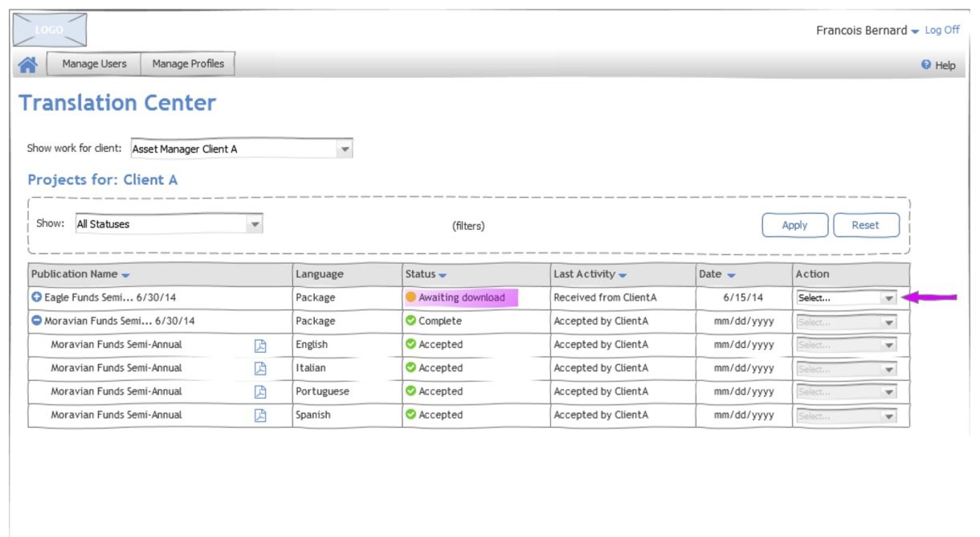Screen dimensions: 980x537
Task: Open the Manage Users tab
Action: (94, 64)
